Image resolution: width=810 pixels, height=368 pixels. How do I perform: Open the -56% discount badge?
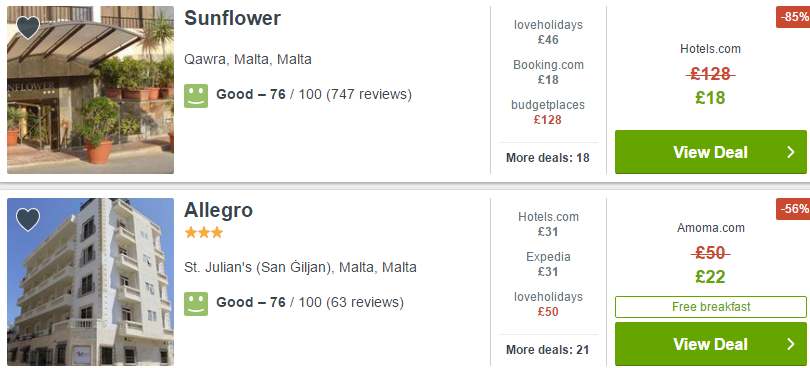793,209
